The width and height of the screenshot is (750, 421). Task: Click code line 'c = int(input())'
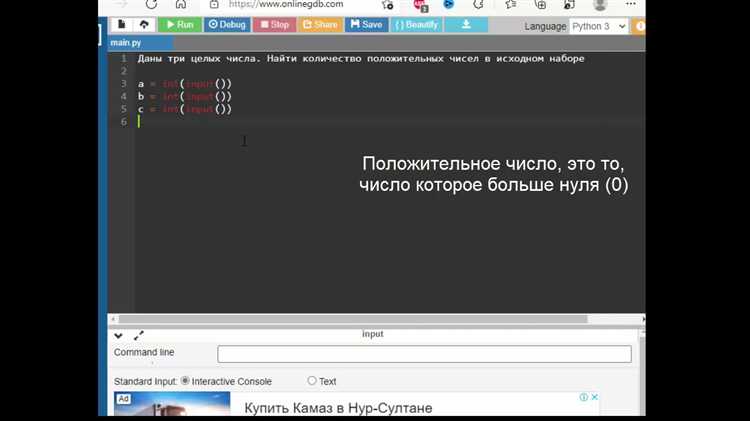[x=185, y=109]
